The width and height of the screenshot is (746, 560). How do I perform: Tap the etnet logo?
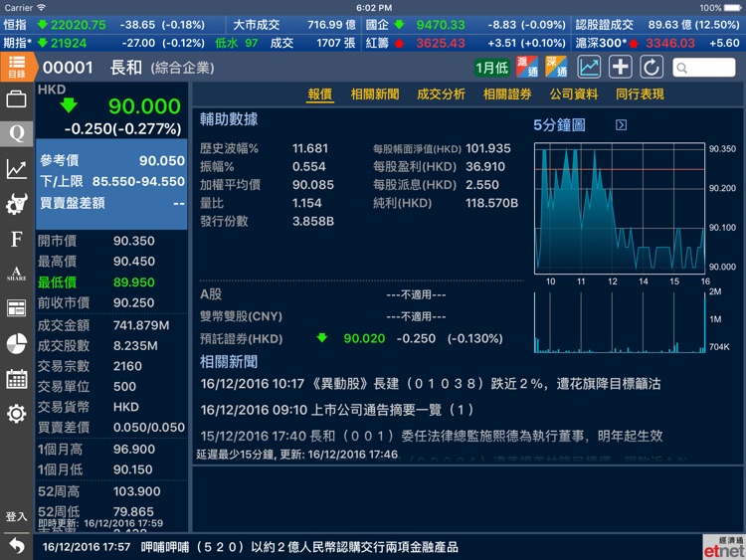[724, 547]
